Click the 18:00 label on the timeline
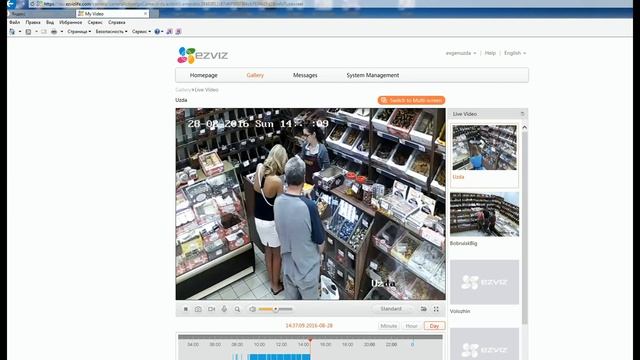The image size is (640, 360). click(347, 345)
